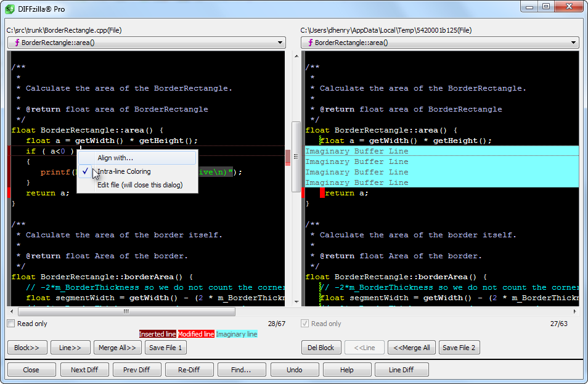Uncheck Intra-line Coloring in context menu
Viewport: 588px width, 384px height.
(123, 171)
